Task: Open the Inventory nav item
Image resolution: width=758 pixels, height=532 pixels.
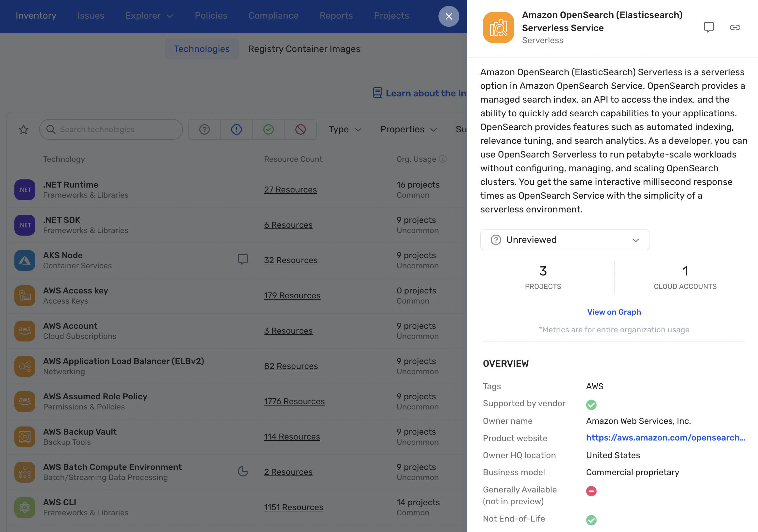Action: pos(36,15)
